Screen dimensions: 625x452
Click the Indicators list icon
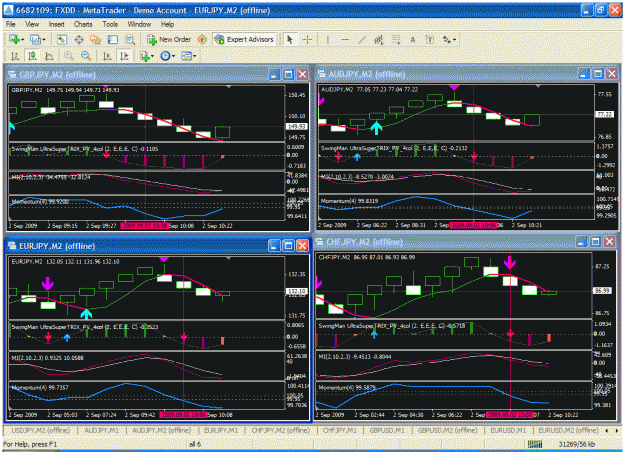click(x=145, y=56)
